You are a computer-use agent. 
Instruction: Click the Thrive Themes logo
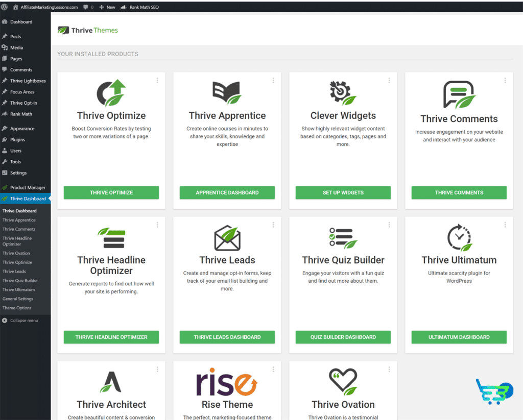pyautogui.click(x=88, y=30)
